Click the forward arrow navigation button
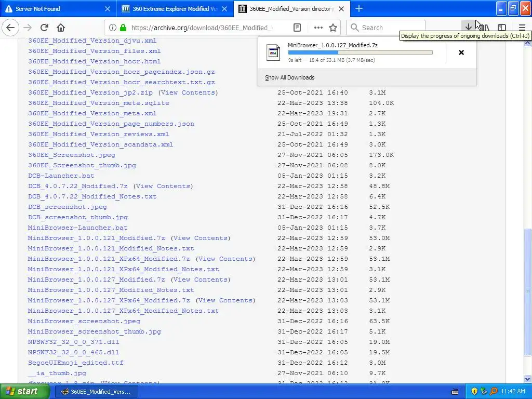Screen dimensions: 532x399 click(x=28, y=28)
